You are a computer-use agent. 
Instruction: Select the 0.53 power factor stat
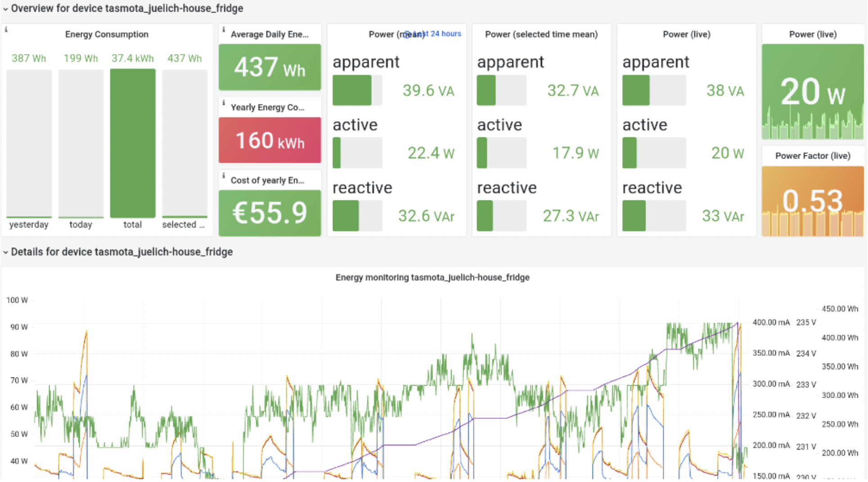click(813, 201)
